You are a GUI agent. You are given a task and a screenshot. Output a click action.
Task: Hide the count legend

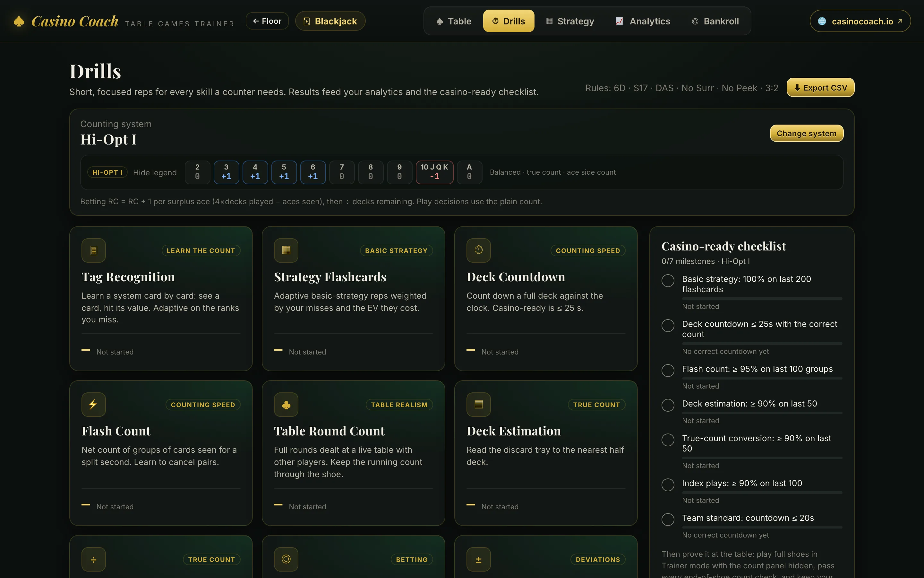click(155, 172)
